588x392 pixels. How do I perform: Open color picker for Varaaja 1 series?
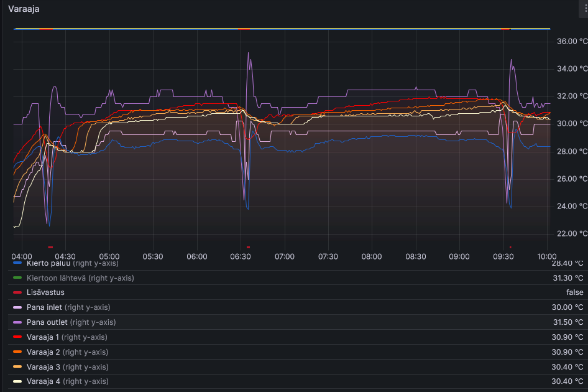coord(17,337)
